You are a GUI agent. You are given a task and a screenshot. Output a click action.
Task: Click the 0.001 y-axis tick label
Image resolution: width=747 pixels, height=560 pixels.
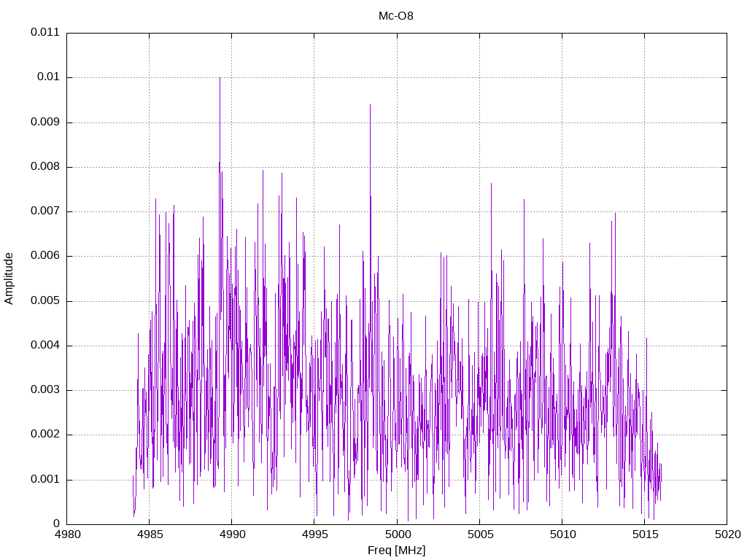(45, 479)
